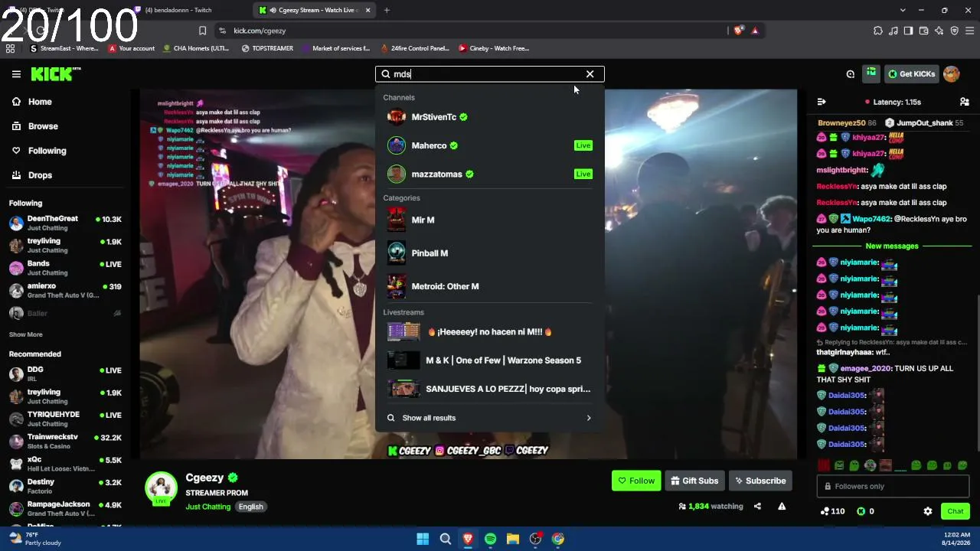Open Spotify from the taskbar
The height and width of the screenshot is (551, 980).
(490, 539)
